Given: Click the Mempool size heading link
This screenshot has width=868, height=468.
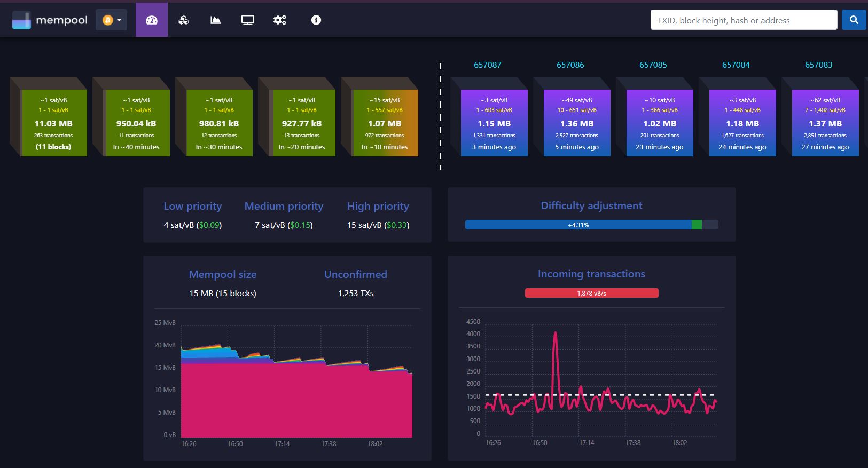Looking at the screenshot, I should click(223, 274).
